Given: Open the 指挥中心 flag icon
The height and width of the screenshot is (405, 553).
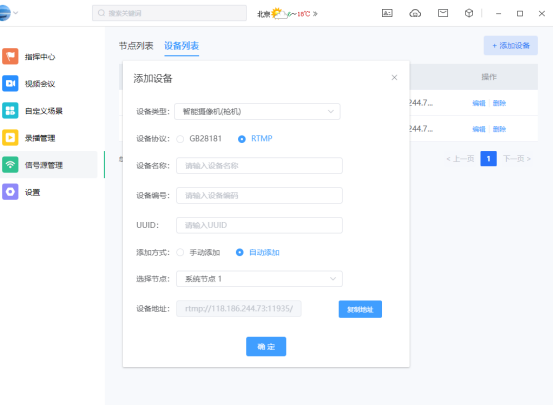Looking at the screenshot, I should [10, 56].
